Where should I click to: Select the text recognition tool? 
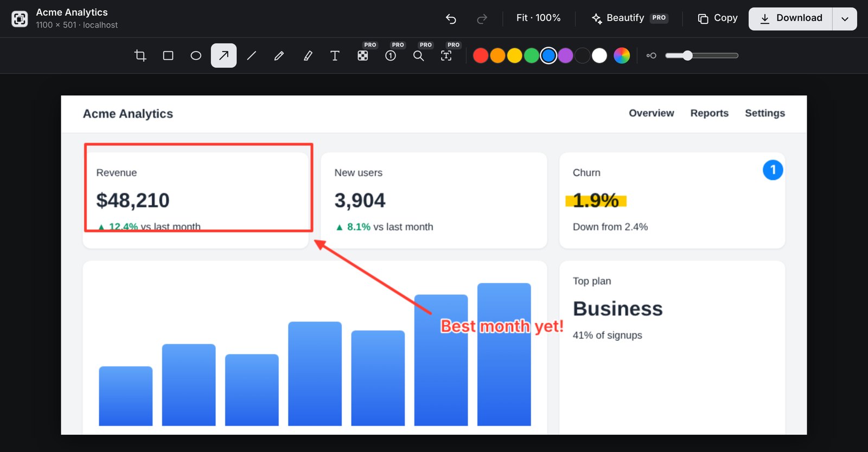[446, 55]
